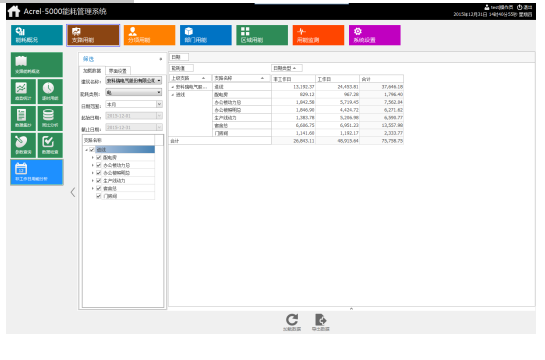
Task: Switch to the second filter panel tab
Action: click(118, 71)
